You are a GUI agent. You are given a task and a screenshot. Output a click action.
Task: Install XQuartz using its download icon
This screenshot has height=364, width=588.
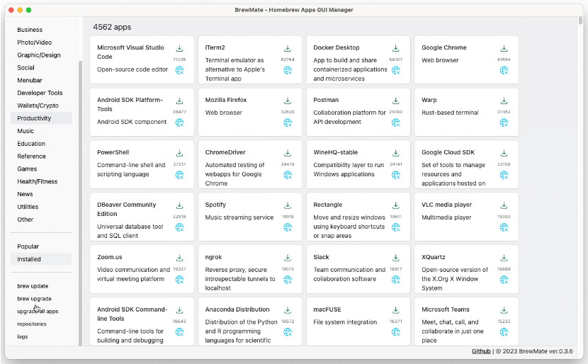(504, 258)
